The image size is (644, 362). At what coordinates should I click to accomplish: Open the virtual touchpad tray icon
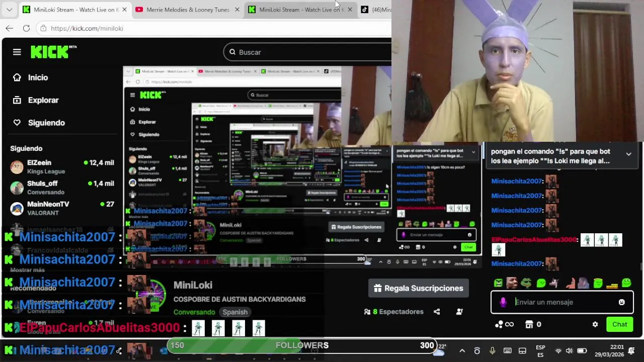[522, 351]
